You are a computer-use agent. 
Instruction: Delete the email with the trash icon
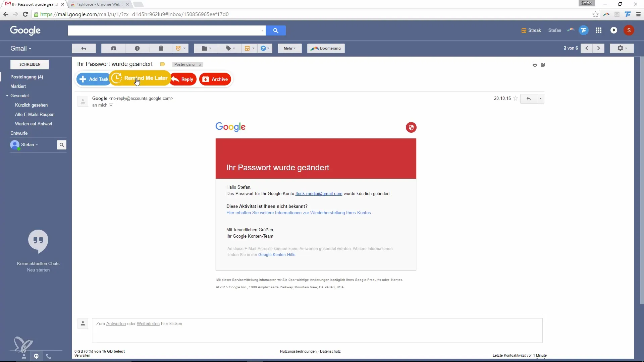point(161,48)
